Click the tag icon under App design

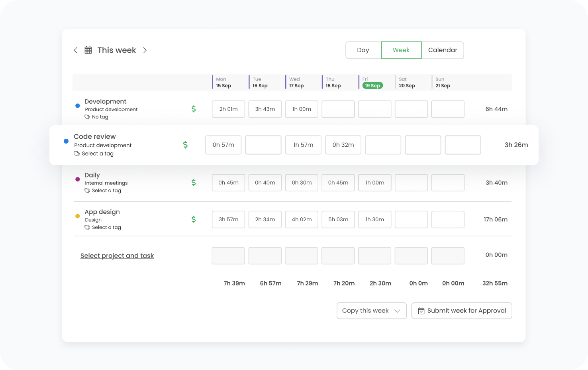87,227
